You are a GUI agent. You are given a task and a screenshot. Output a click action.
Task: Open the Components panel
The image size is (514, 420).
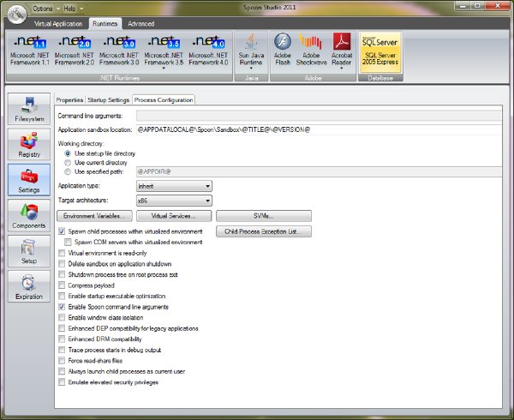[29, 215]
